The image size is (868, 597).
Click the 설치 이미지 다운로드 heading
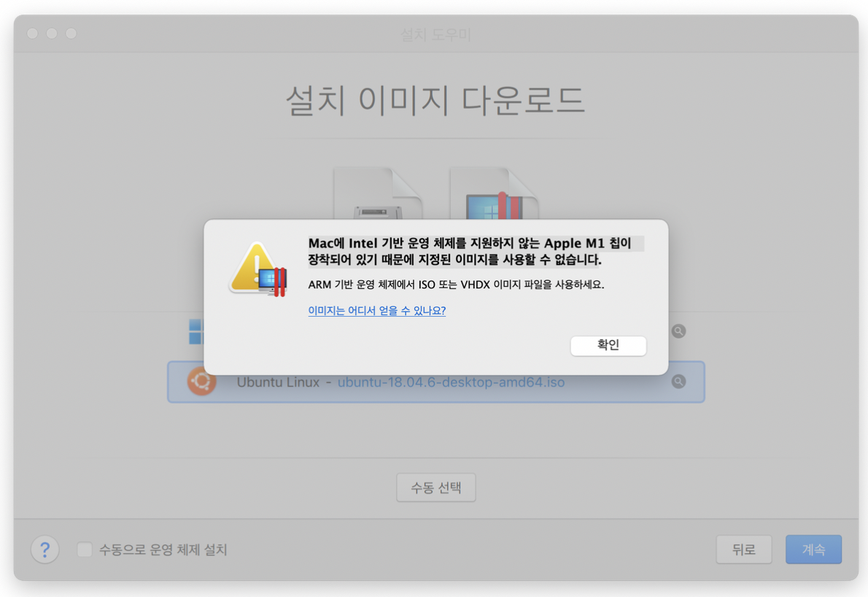pos(435,100)
